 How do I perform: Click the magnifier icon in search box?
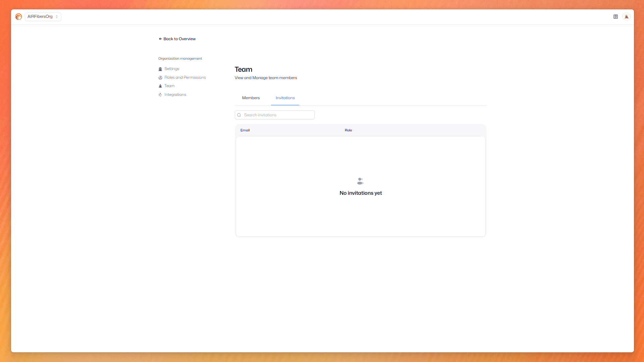click(239, 115)
